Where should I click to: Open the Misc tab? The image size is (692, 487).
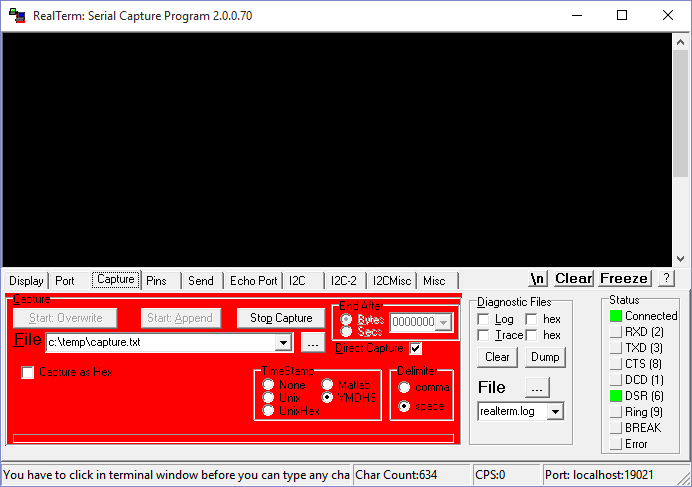click(x=435, y=281)
